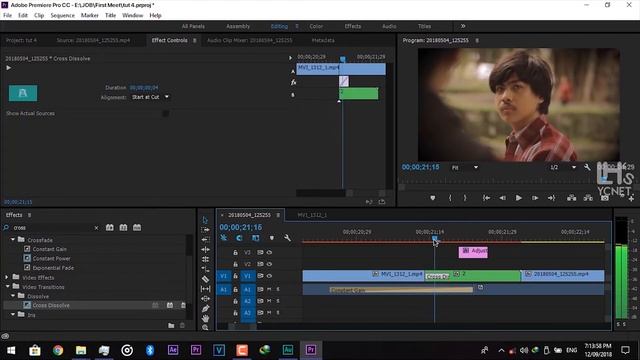Play the program monitor

click(518, 198)
